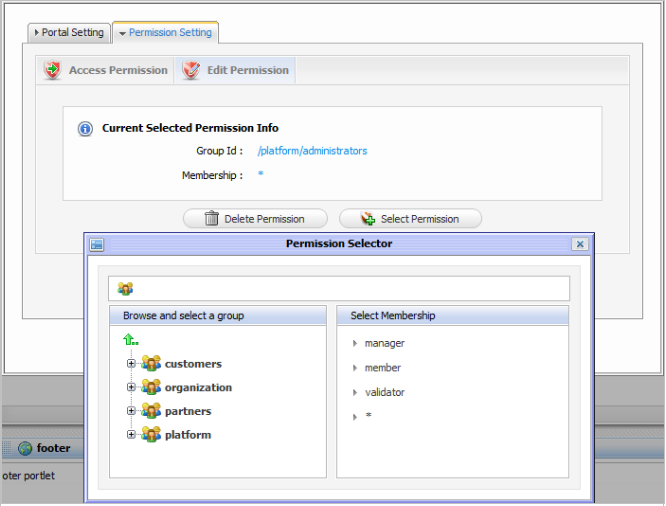Click the platform group icon

[x=151, y=435]
